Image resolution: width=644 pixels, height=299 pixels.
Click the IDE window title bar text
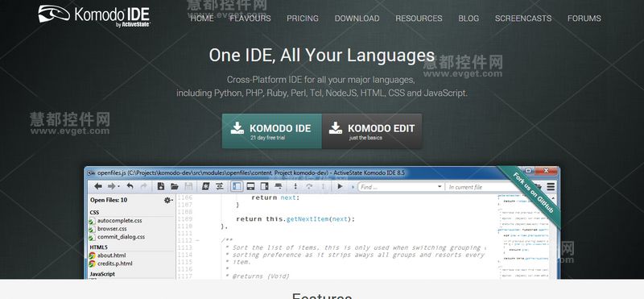point(251,172)
